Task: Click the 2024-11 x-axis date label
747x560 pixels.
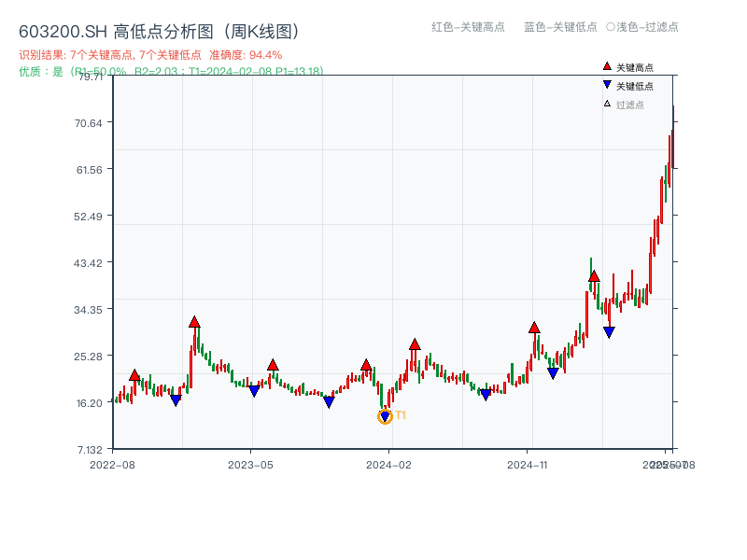Action: point(529,462)
